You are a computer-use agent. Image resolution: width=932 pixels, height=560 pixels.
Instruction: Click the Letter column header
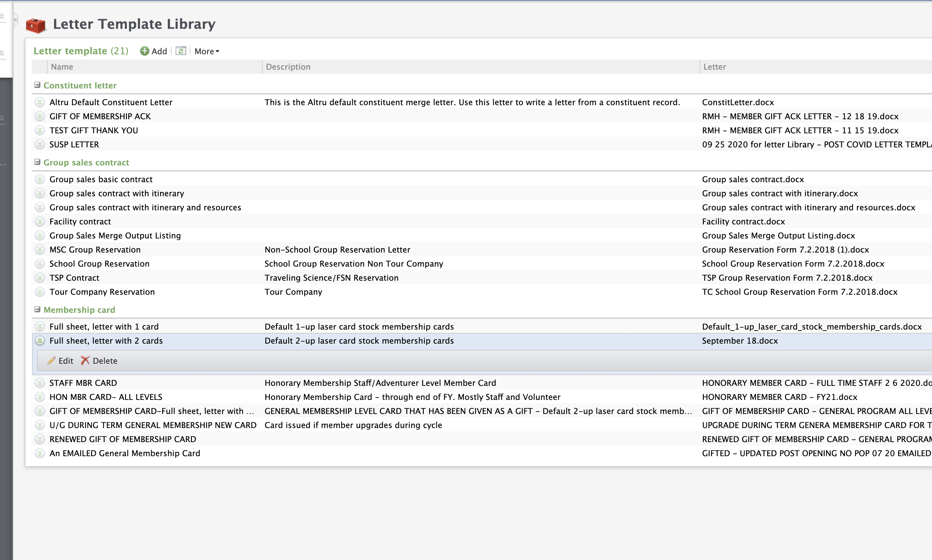(714, 67)
